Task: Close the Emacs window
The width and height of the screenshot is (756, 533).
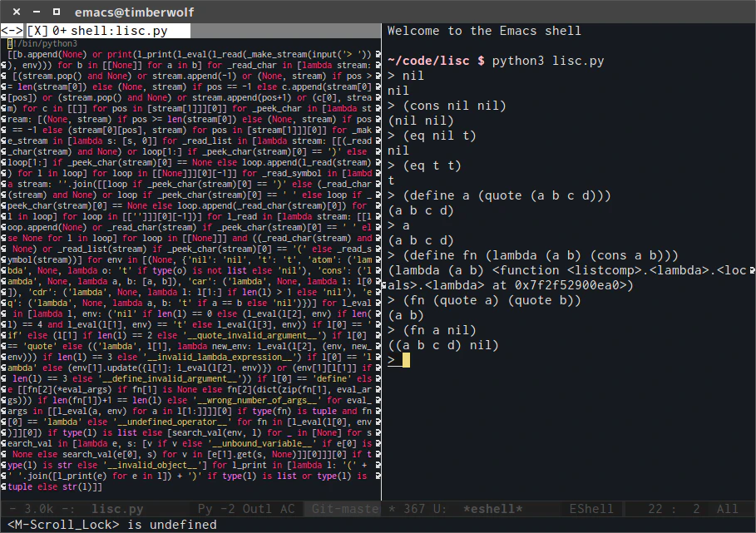Action: pos(17,12)
